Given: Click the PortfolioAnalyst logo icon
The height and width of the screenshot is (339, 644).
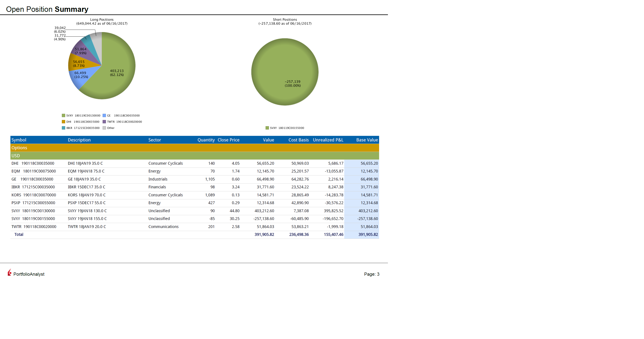Looking at the screenshot, I should tap(9, 272).
